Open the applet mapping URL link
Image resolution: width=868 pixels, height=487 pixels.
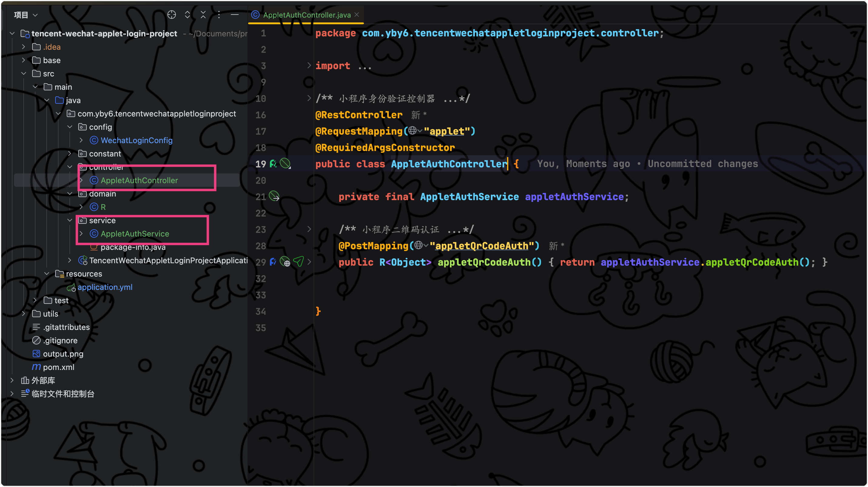tap(447, 131)
